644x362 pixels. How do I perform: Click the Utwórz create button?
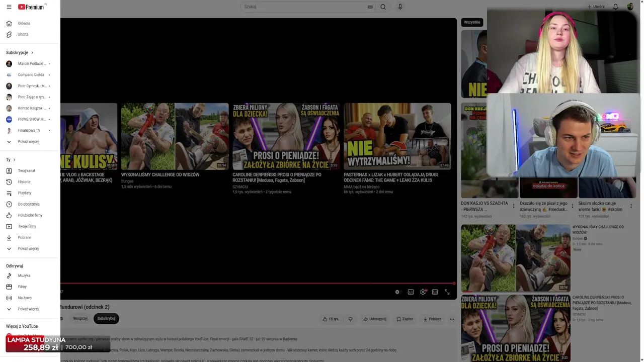pos(596,7)
